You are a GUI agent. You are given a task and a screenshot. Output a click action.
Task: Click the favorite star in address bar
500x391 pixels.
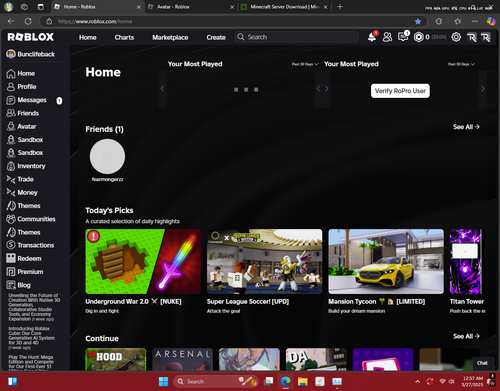(x=418, y=21)
